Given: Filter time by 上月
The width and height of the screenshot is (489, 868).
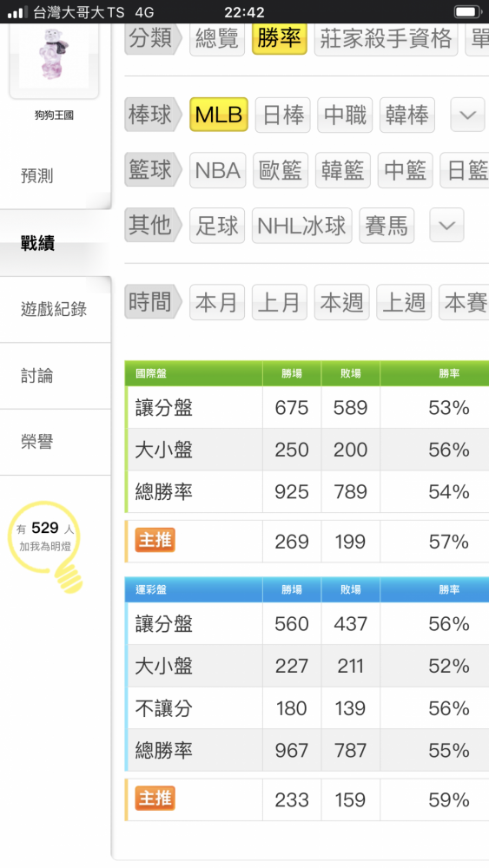Looking at the screenshot, I should click(x=280, y=302).
